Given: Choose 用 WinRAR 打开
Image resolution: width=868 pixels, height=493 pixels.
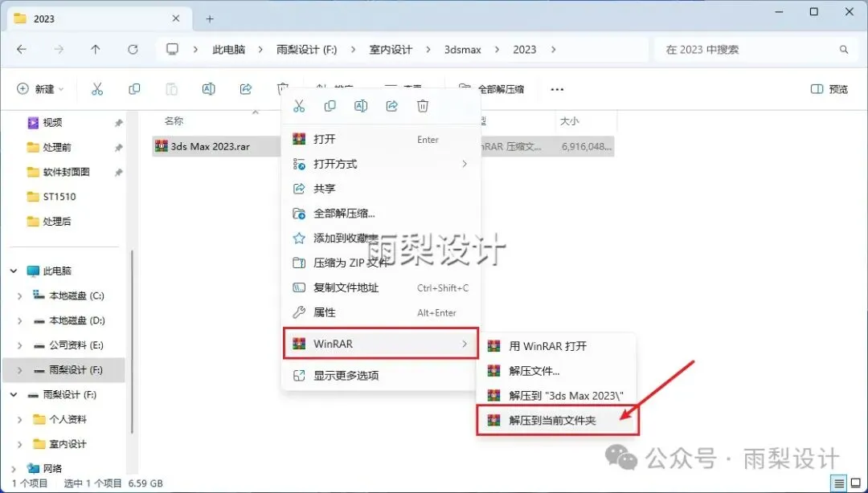Looking at the screenshot, I should tap(557, 346).
